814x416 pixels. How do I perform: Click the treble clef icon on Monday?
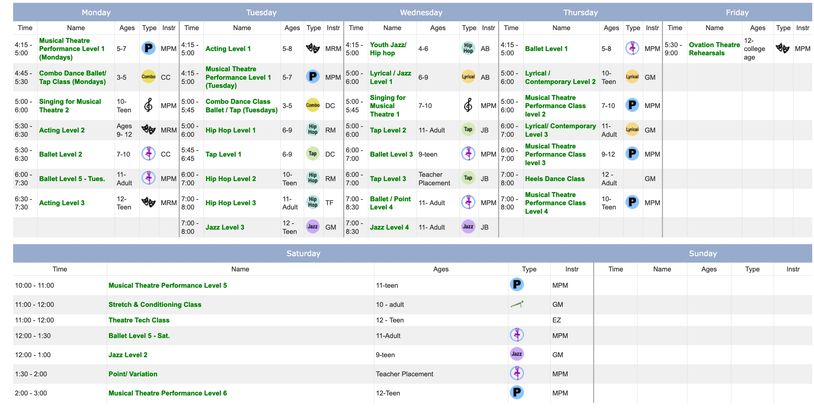(148, 103)
